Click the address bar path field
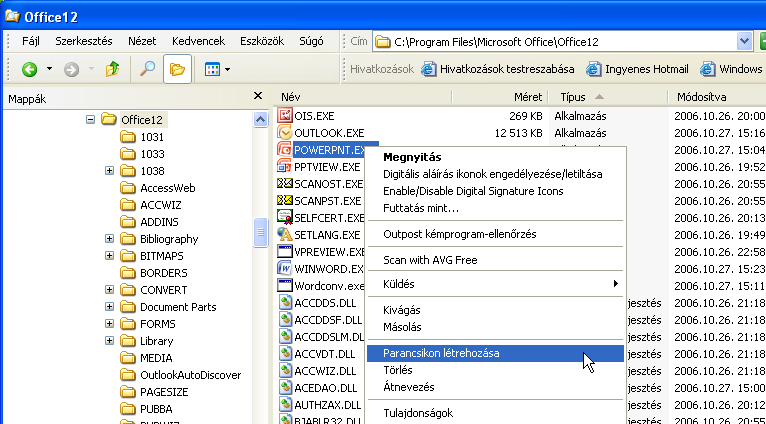Viewport: 766px width, 424px height. pos(555,42)
